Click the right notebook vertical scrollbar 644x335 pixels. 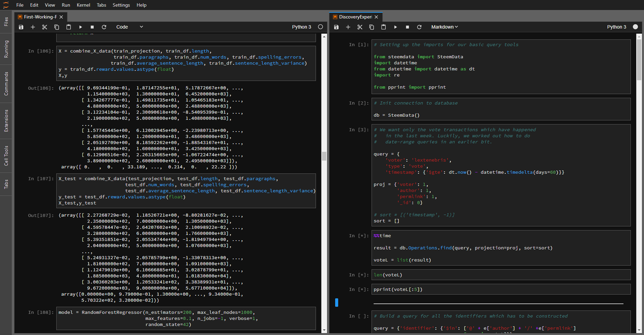(x=639, y=181)
